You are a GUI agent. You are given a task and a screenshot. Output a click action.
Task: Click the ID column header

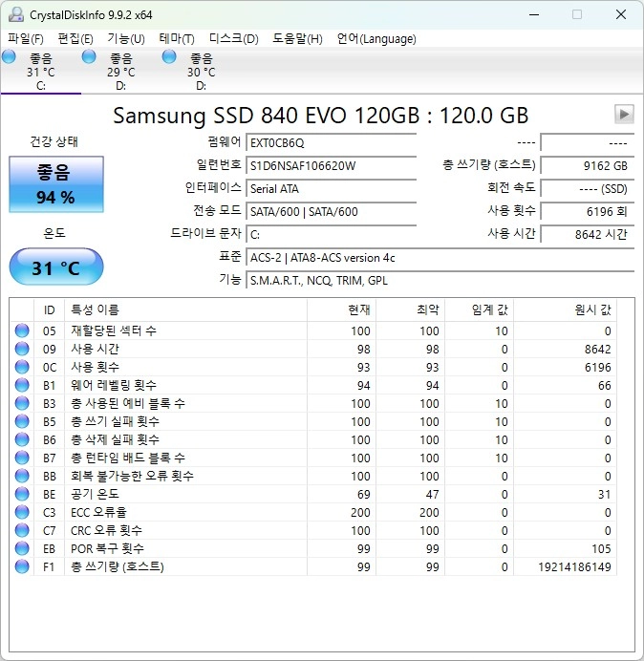[x=49, y=309]
